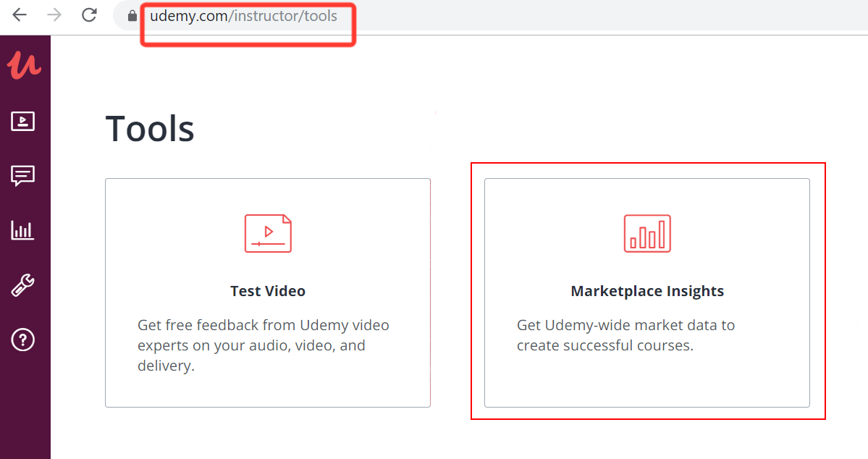868x459 pixels.
Task: Open the Courses video icon in sidebar
Action: [x=22, y=121]
